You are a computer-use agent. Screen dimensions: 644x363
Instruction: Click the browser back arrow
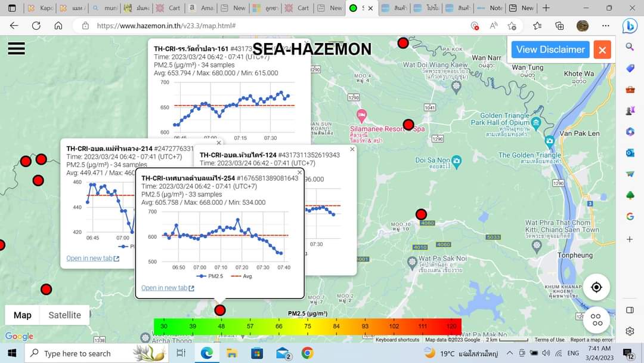14,26
